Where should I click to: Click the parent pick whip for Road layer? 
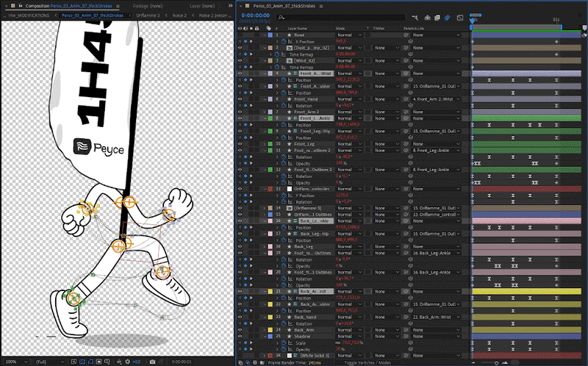click(x=405, y=35)
